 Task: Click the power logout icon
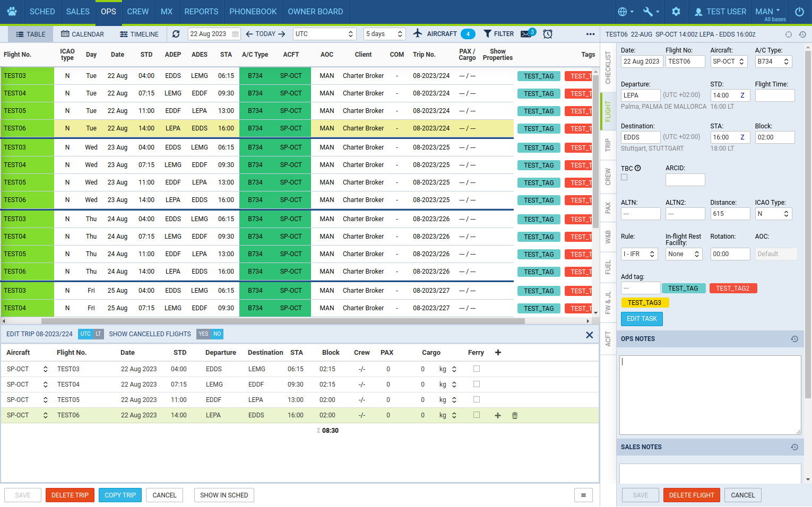pos(799,12)
